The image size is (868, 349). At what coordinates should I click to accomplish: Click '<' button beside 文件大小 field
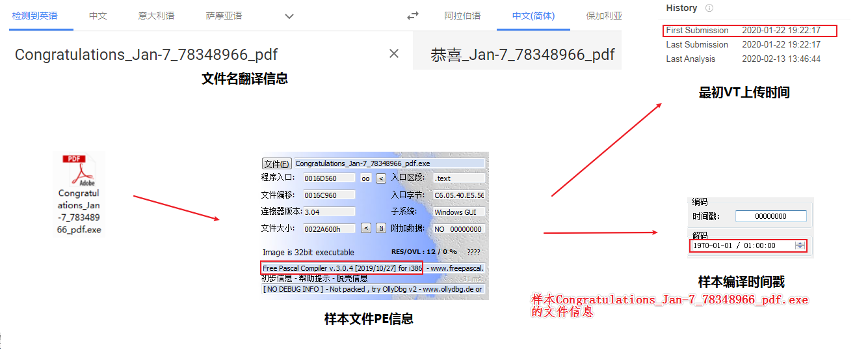pos(366,228)
